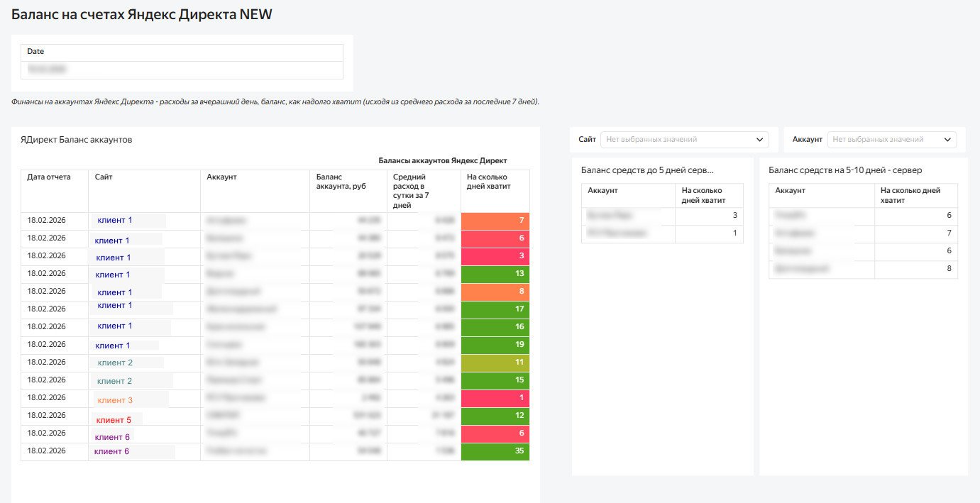Select the green cell with value 19
The image size is (980, 503).
click(495, 346)
